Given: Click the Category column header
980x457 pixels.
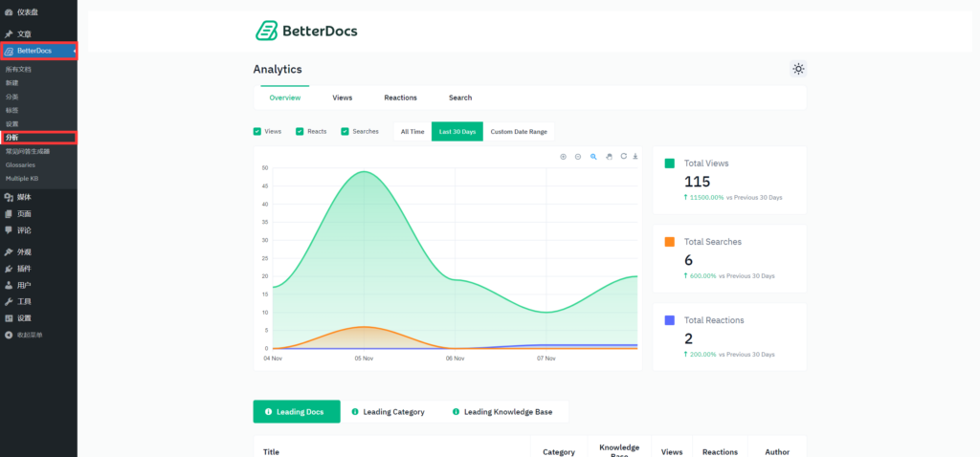Looking at the screenshot, I should 559,452.
